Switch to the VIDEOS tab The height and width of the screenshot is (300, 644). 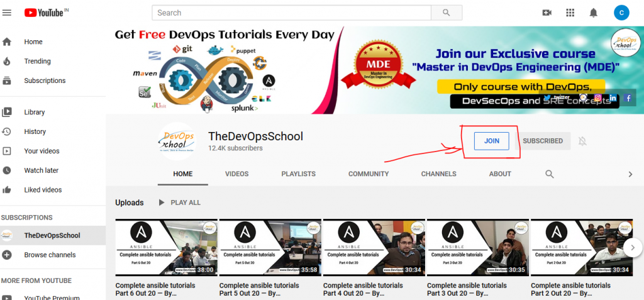[x=237, y=174]
